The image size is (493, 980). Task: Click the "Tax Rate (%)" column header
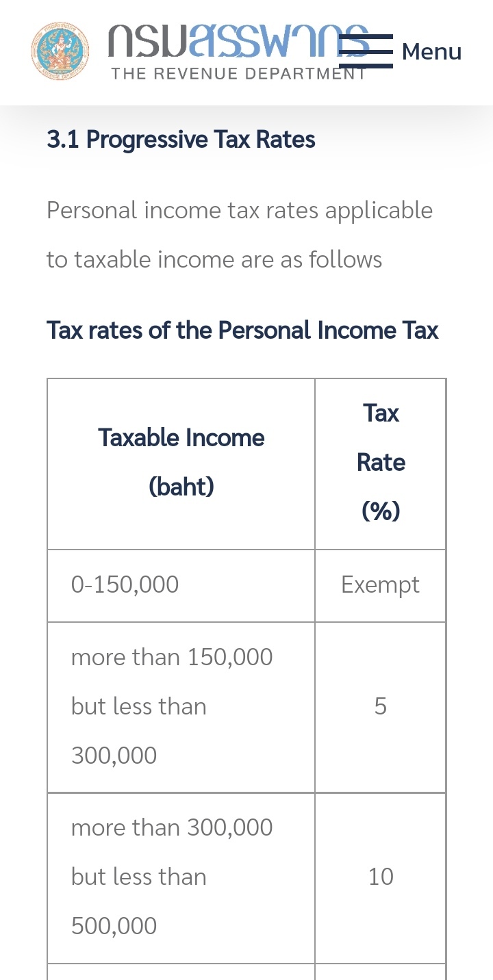click(381, 462)
